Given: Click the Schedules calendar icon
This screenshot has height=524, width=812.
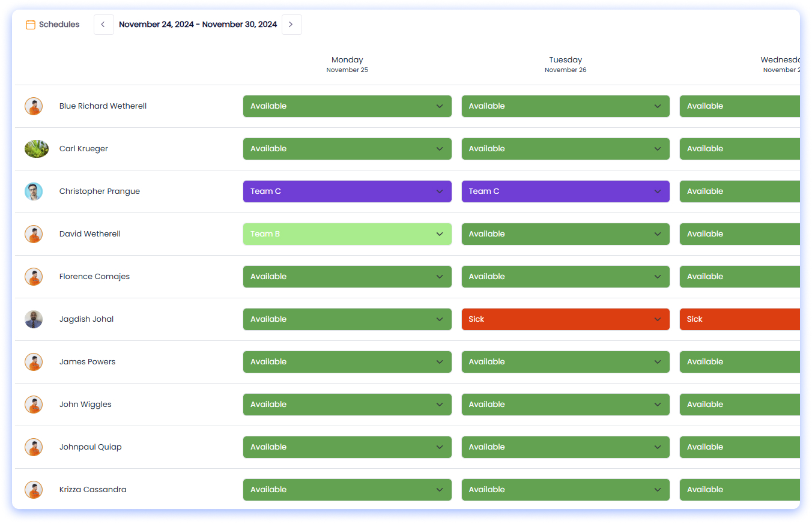Looking at the screenshot, I should point(30,25).
